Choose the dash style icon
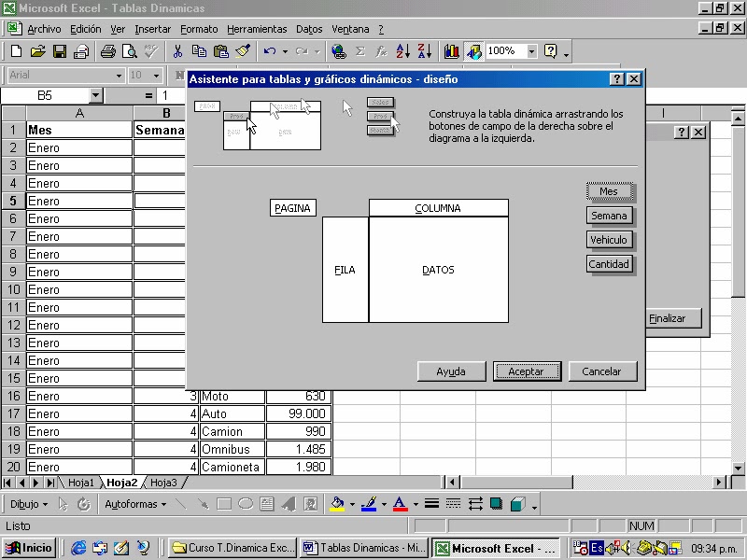The height and width of the screenshot is (560, 747). [453, 504]
